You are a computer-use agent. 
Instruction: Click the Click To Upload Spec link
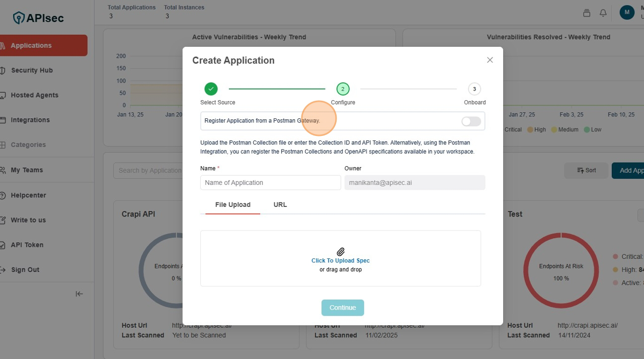[x=341, y=261]
